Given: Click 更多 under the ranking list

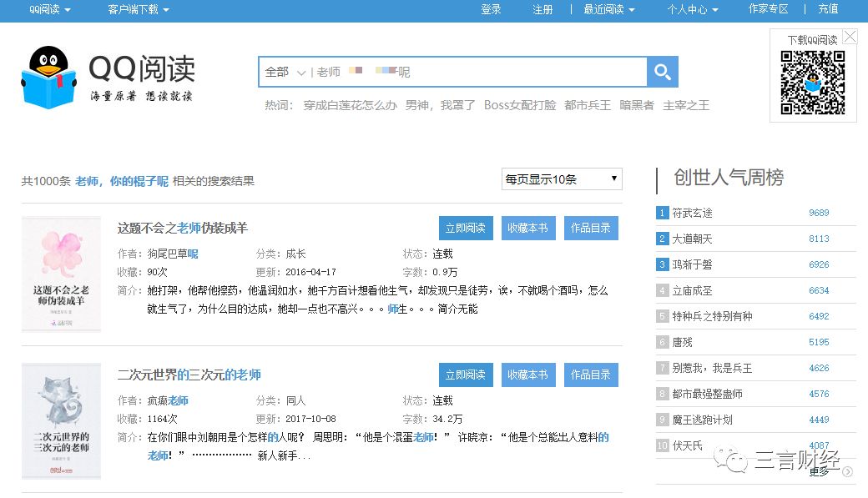Looking at the screenshot, I should coord(820,471).
